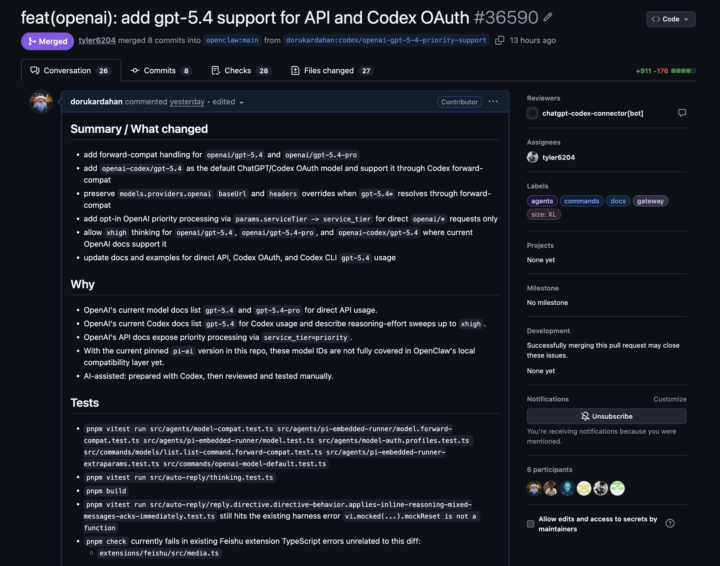The height and width of the screenshot is (566, 720).
Task: Click the Contributor badge
Action: 459,102
